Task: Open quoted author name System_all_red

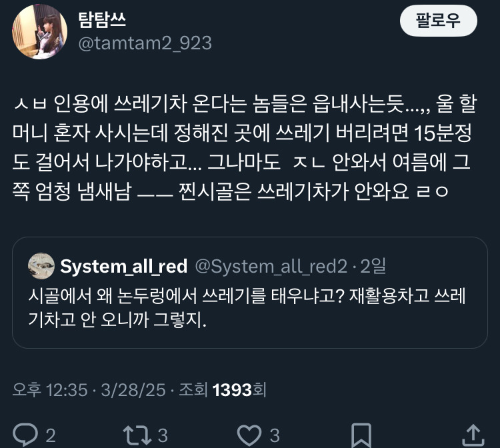Action: 124,266
